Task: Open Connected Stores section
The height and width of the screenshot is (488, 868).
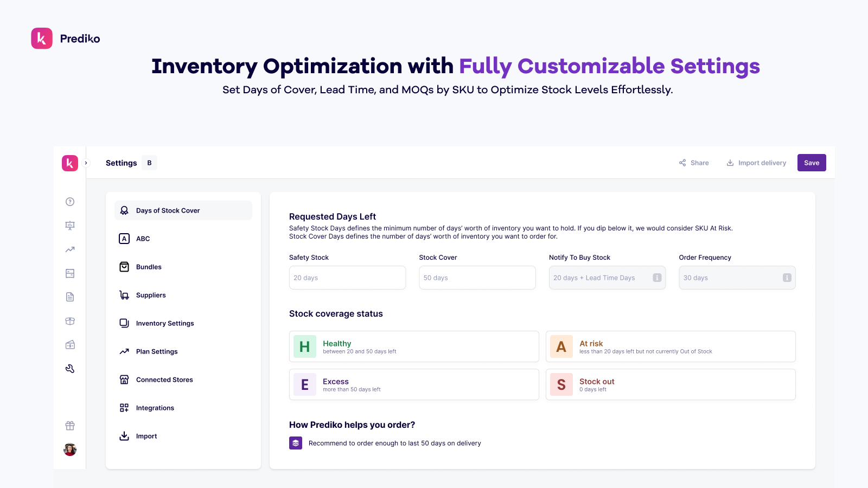Action: (x=183, y=380)
